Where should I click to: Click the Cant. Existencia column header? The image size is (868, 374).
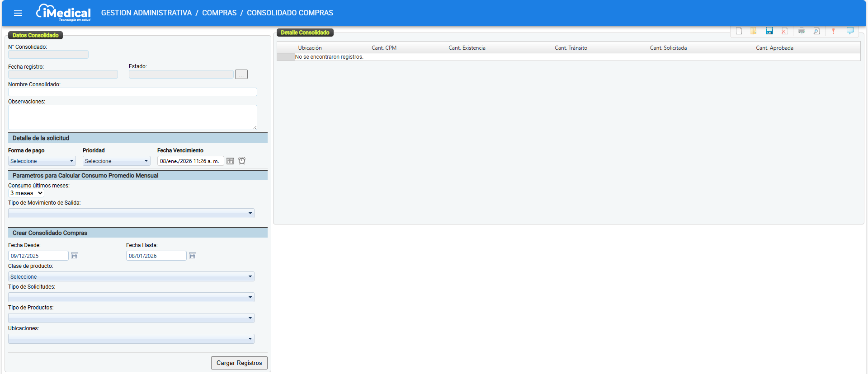tap(467, 48)
